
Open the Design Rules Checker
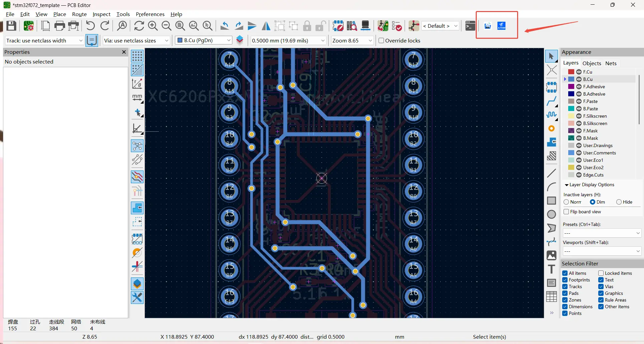(x=397, y=26)
